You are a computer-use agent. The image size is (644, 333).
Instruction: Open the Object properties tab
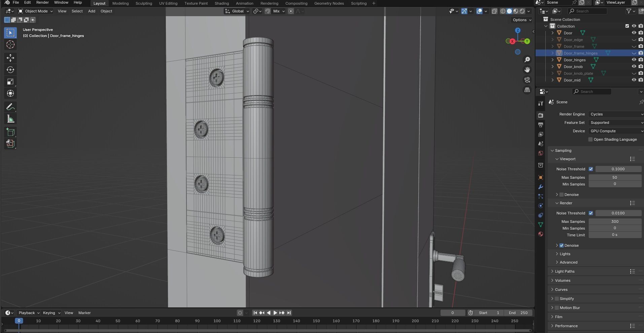541,177
